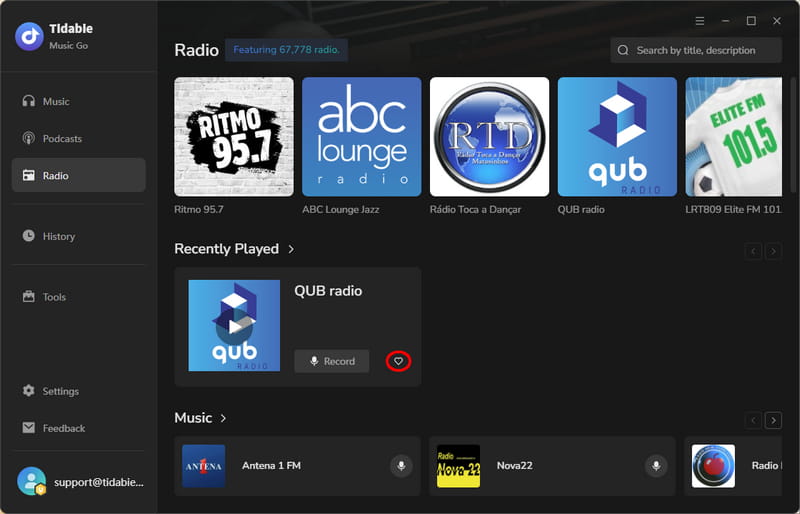Focus the Search by title, description field
Viewport: 800px width, 514px height.
[696, 50]
